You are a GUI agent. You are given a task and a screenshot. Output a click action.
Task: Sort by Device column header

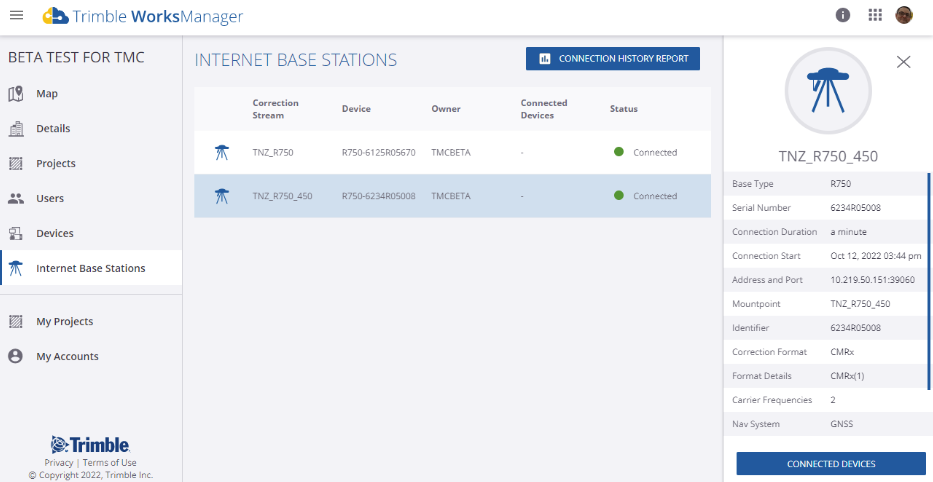click(x=356, y=109)
